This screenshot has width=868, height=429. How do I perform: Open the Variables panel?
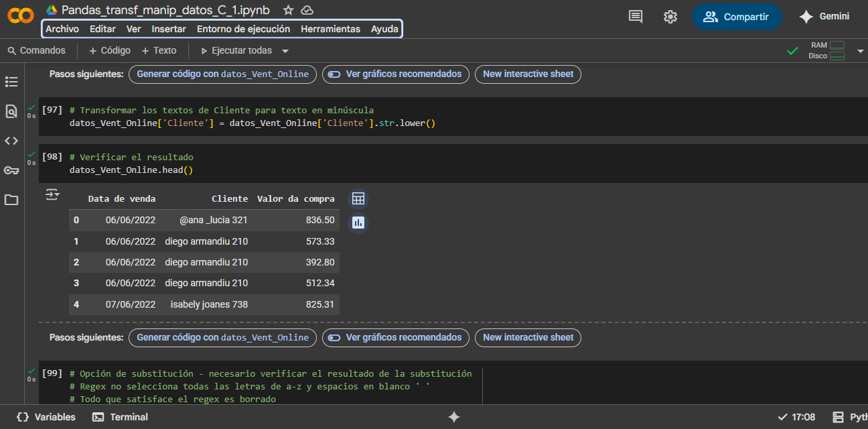46,417
